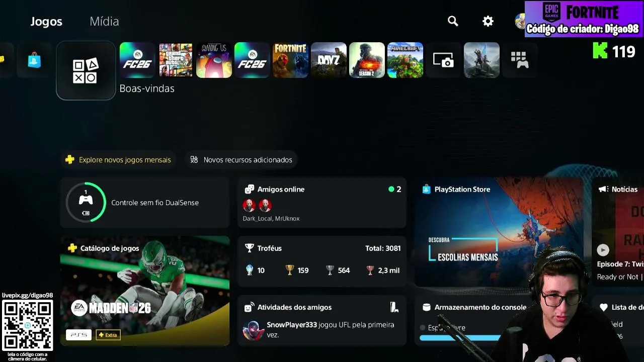Click Dark_Local, MrUknox friends text

coord(271,219)
